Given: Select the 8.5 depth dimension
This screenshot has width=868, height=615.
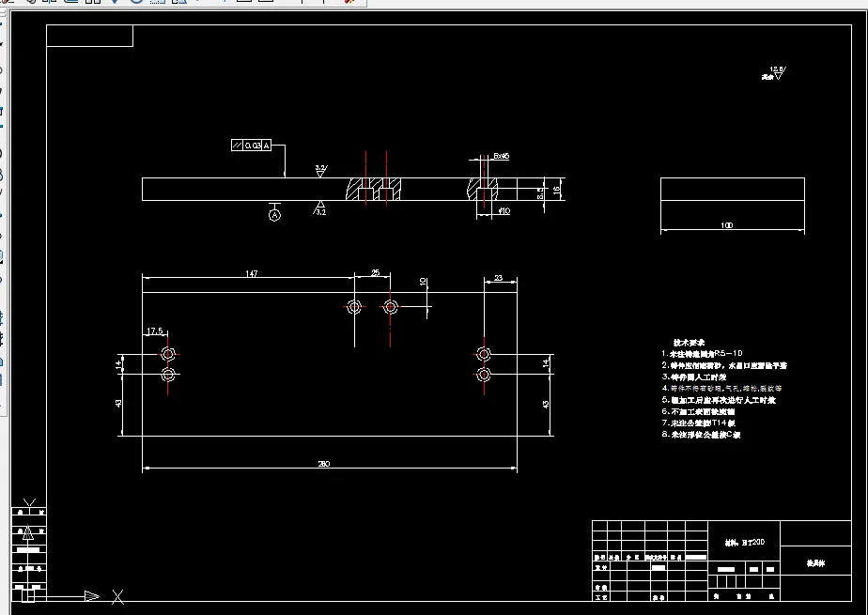Looking at the screenshot, I should point(541,193).
